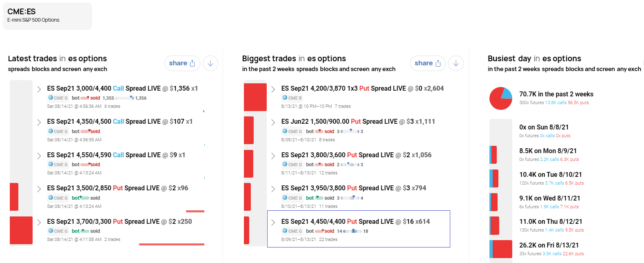Select the 26.2K on Fri 8/13/21 day entry
Viewport: 644px width, 263px height.
pos(549,245)
